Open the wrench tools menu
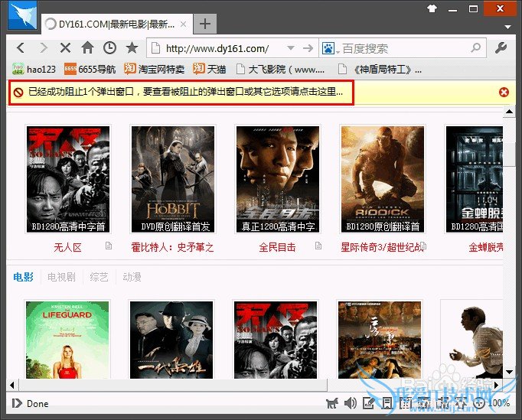 [x=502, y=48]
